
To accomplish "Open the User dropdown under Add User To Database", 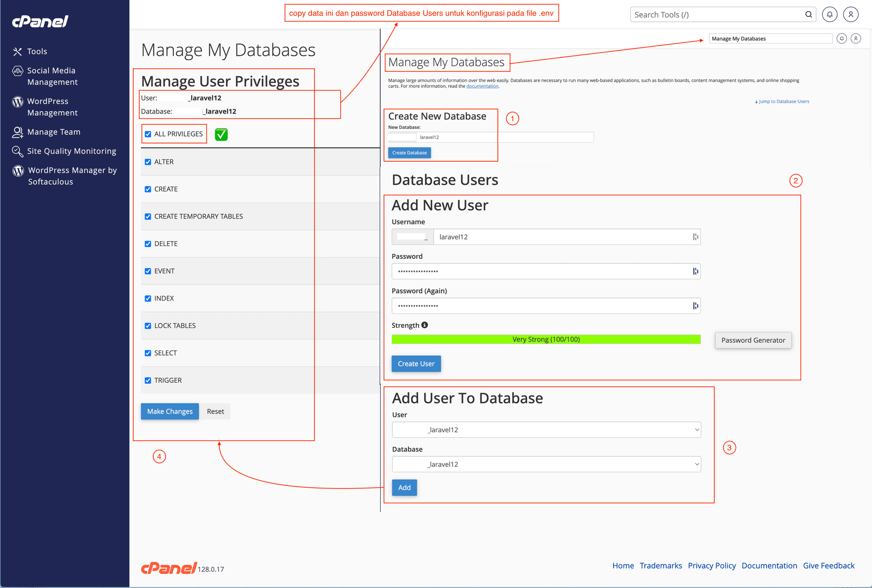I will [x=546, y=430].
